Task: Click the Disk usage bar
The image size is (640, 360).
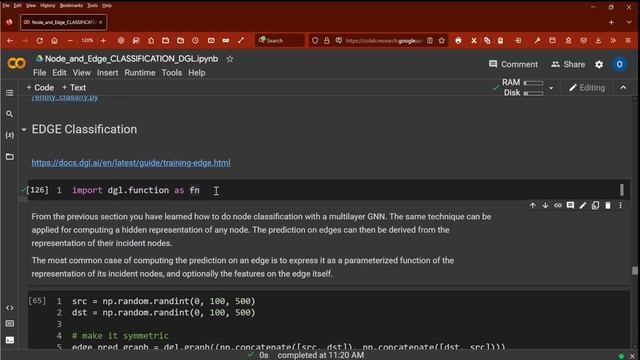Action: pos(533,93)
